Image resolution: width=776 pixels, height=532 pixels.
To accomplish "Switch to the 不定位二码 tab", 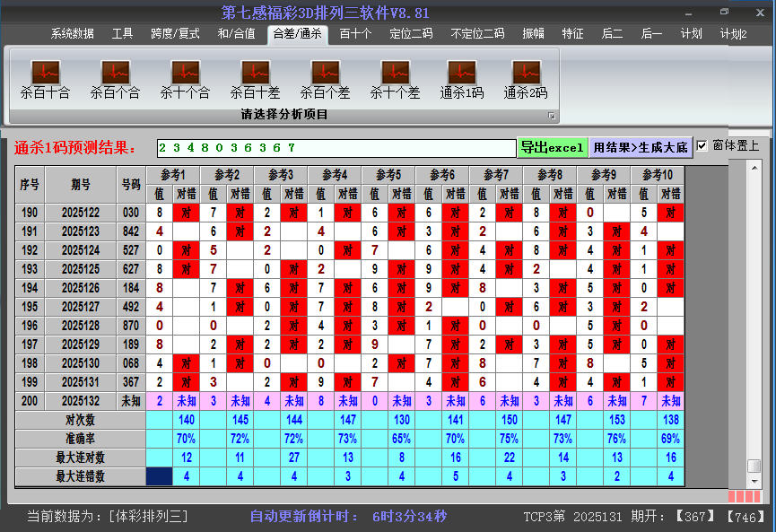I will click(x=477, y=34).
